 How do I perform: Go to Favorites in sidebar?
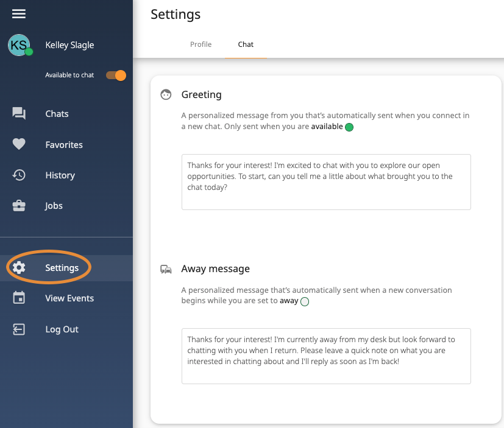[x=64, y=145]
